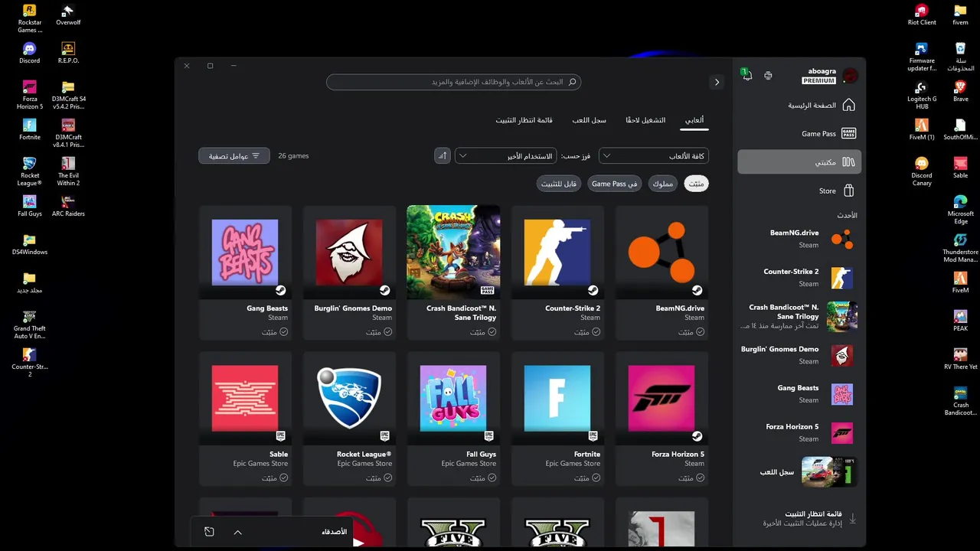
Task: Select Forza Horizon 5 in recent sidebar list
Action: click(x=799, y=432)
